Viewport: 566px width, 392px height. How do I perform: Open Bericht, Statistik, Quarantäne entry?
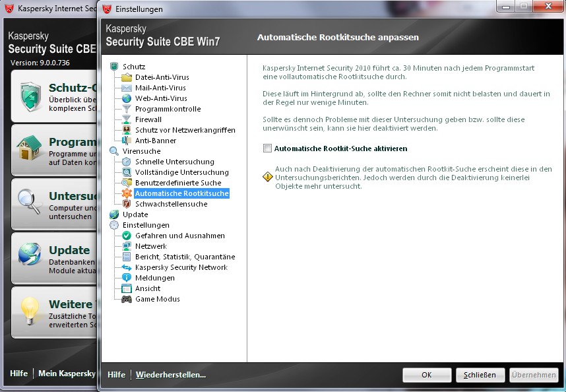(185, 257)
